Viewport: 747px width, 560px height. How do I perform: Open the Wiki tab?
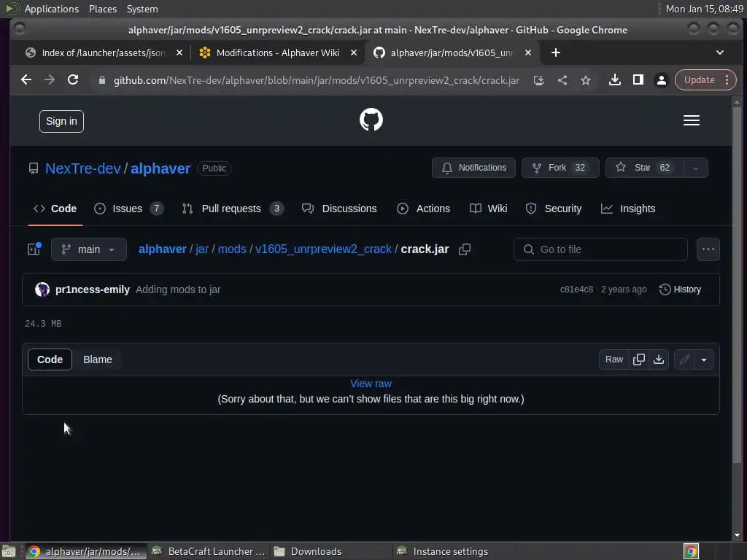click(488, 209)
